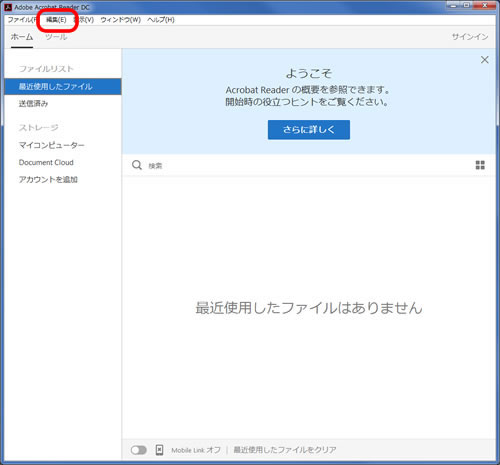Open the 編集(E) menu
Image resolution: width=500 pixels, height=465 pixels.
pyautogui.click(x=56, y=20)
